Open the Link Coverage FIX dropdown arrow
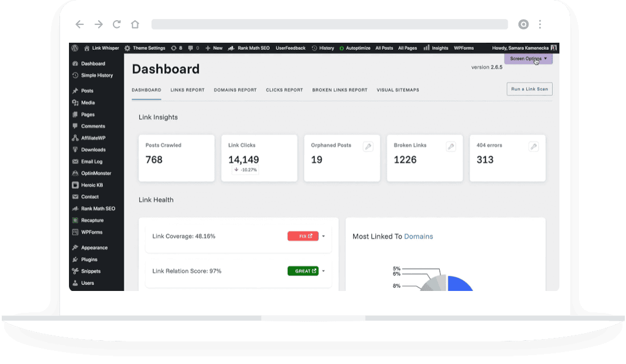The width and height of the screenshot is (626, 364). tap(324, 236)
